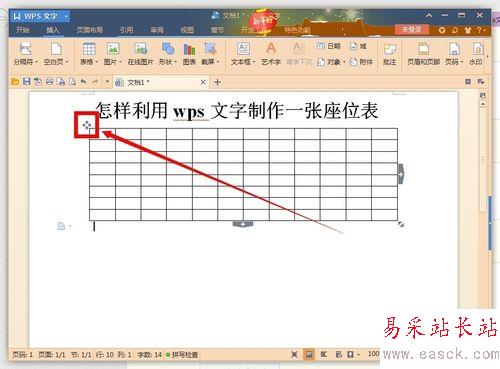500x369 pixels.
Task: Expand the 形状 dropdown arrow
Action: (175, 62)
